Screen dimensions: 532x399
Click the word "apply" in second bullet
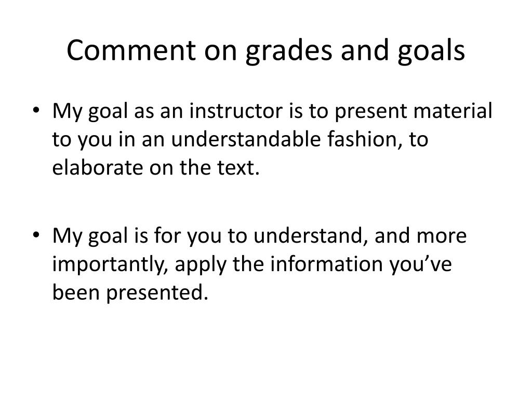(201, 265)
